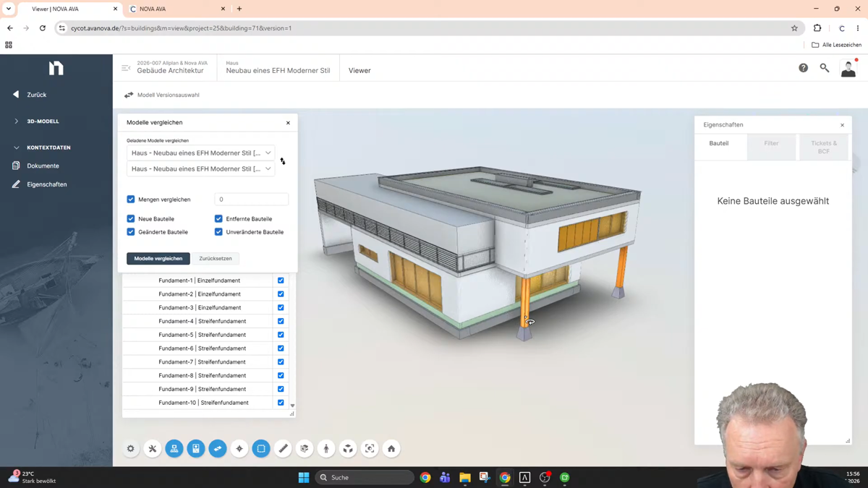Screen dimensions: 868x488
Task: Select the ruler measurement tool
Action: [x=283, y=449]
